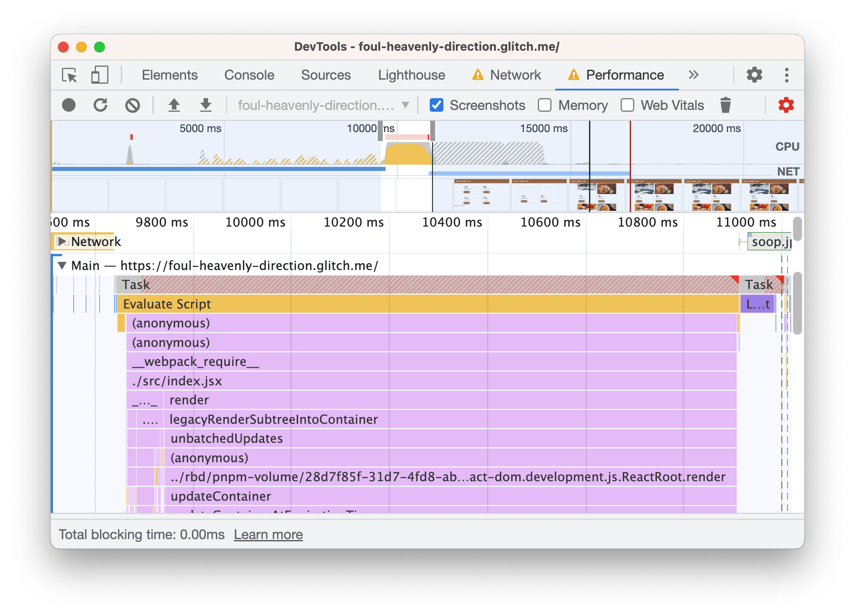Switch to the Sources tab
Screen dimensions: 855x616
click(x=326, y=75)
